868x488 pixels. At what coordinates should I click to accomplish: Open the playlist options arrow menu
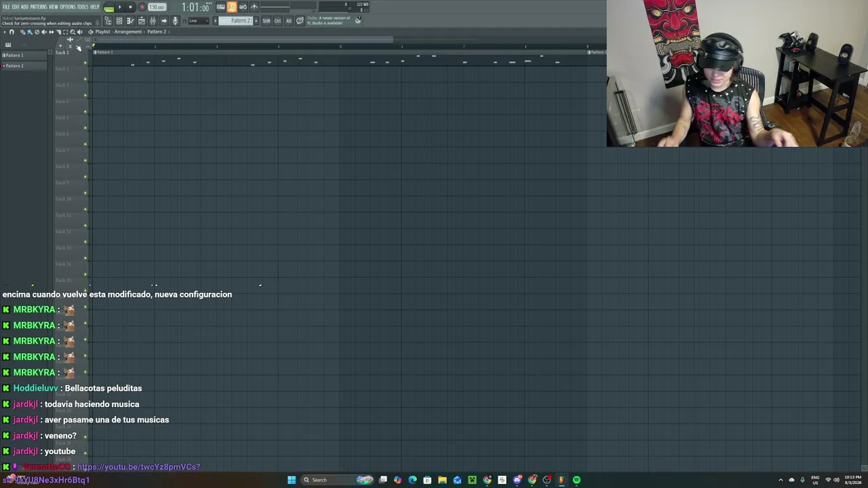(4, 32)
